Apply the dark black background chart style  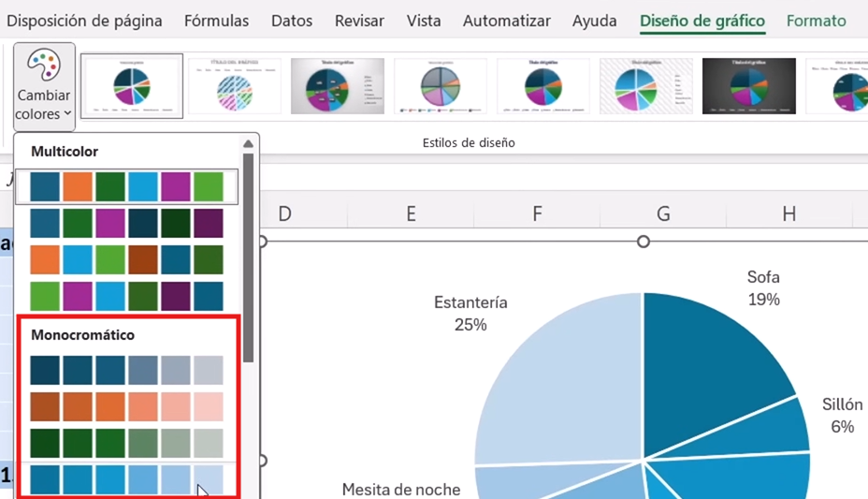click(749, 86)
